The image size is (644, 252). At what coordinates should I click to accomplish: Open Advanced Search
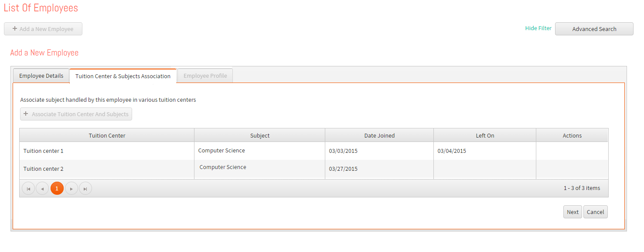[x=594, y=29]
